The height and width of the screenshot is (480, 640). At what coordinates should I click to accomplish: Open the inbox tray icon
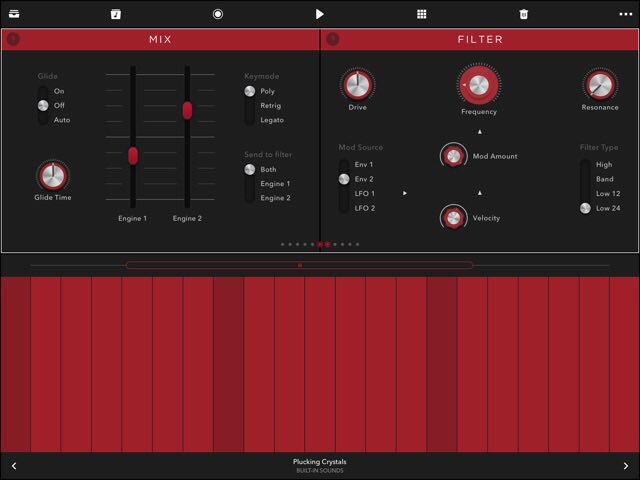tap(14, 14)
